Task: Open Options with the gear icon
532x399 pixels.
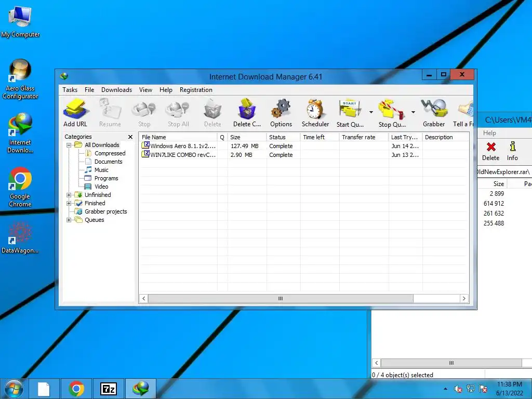Action: tap(281, 113)
